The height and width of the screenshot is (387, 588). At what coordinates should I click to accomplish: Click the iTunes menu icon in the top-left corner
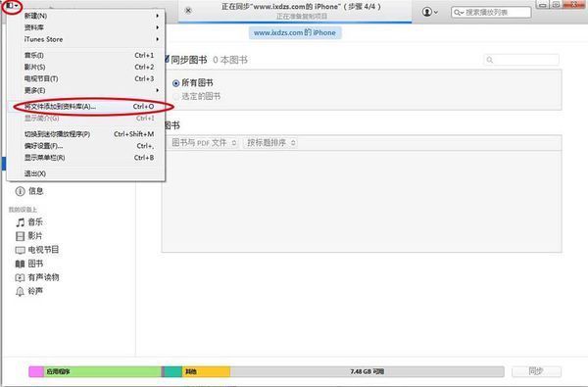pyautogui.click(x=12, y=5)
